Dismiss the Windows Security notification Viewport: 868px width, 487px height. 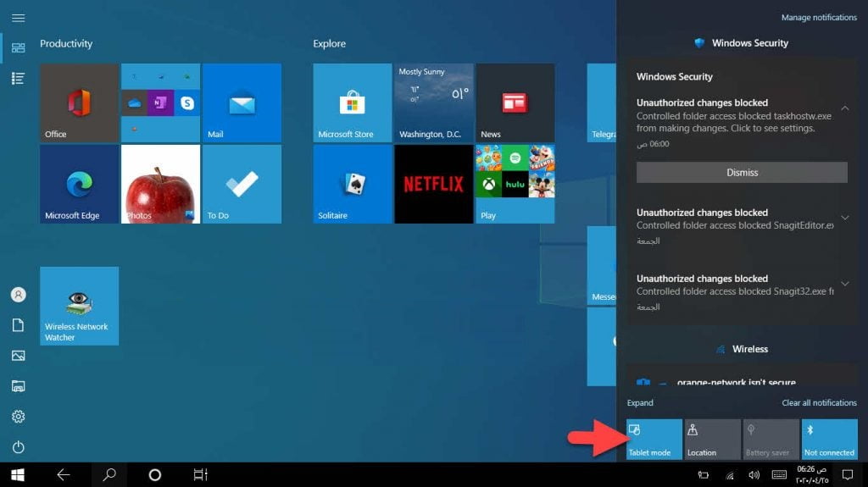tap(742, 173)
